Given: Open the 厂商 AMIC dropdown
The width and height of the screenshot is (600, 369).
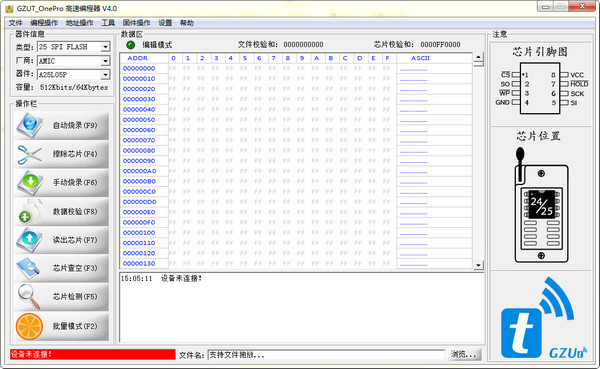Looking at the screenshot, I should click(x=105, y=61).
